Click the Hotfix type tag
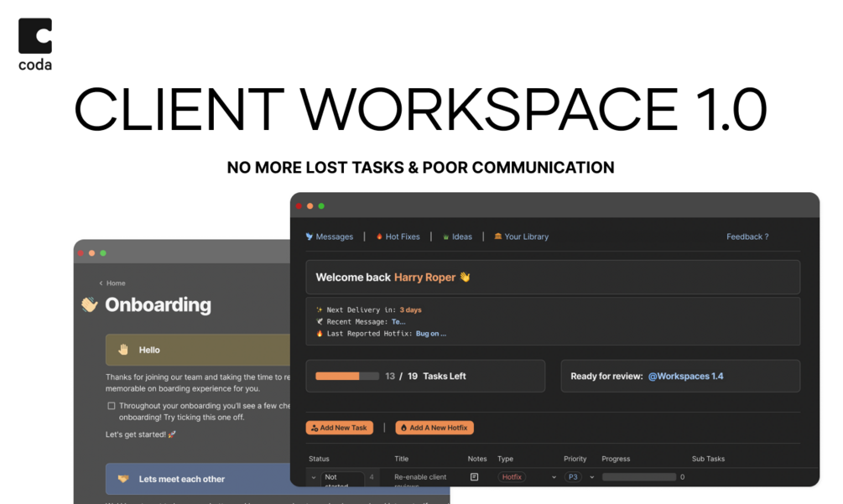 pos(512,477)
